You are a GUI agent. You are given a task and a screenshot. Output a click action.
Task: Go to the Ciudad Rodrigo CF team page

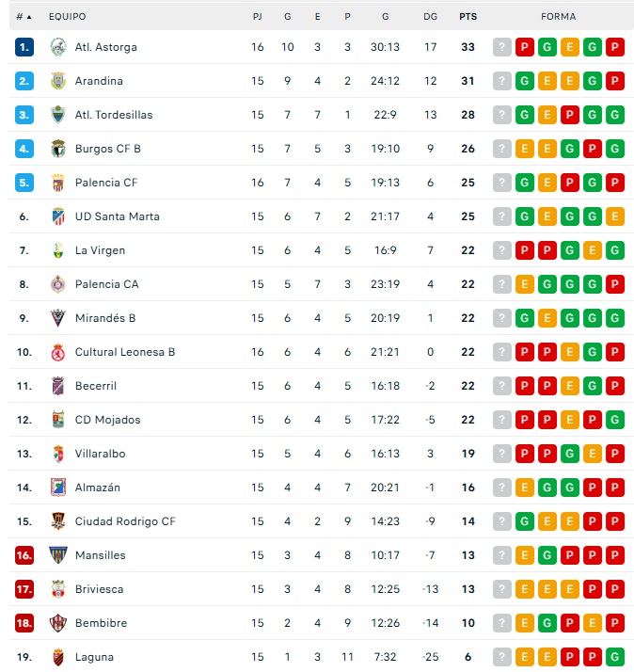click(x=125, y=521)
